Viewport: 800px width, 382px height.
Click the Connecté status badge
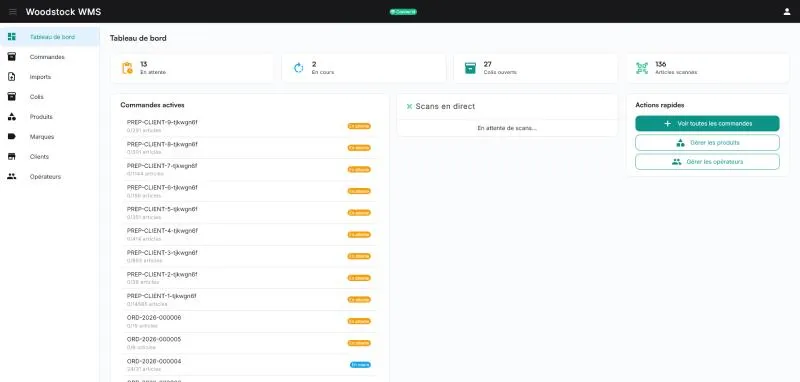pos(403,12)
